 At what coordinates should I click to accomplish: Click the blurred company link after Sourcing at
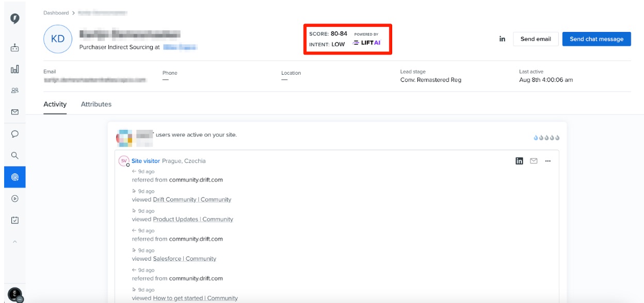(181, 47)
